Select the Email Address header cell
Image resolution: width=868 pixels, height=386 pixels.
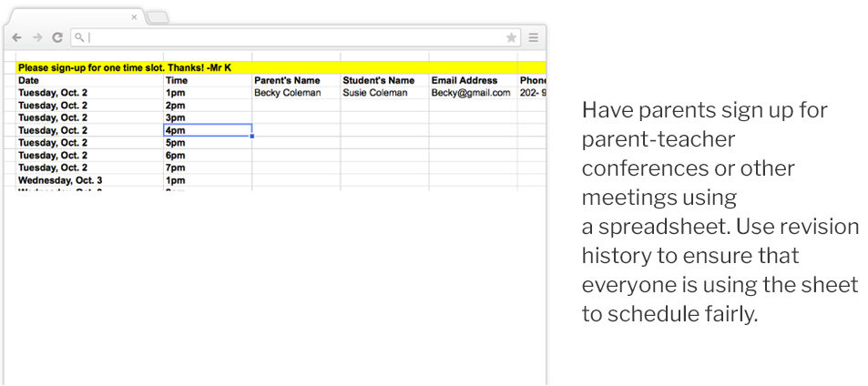point(473,80)
